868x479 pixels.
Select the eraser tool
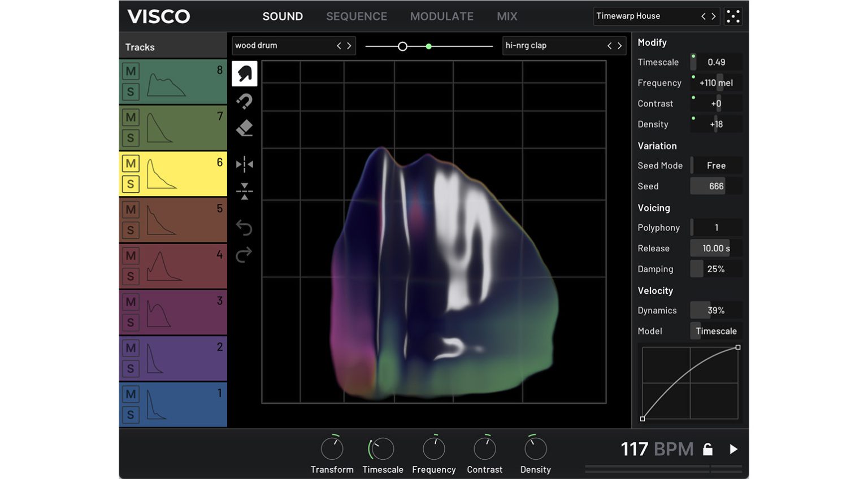[244, 128]
